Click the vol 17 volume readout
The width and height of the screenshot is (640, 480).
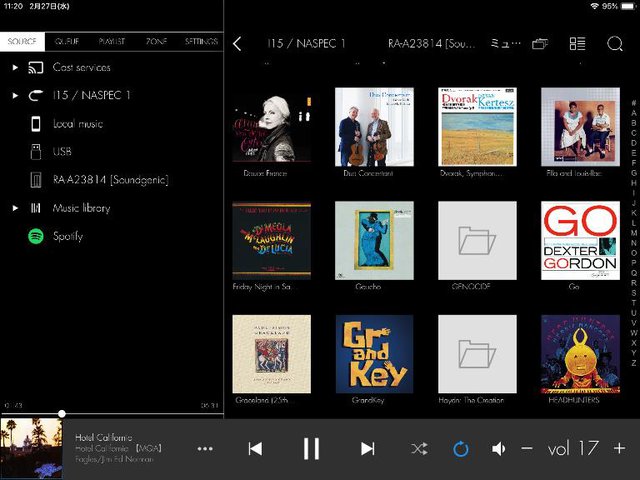coord(573,449)
